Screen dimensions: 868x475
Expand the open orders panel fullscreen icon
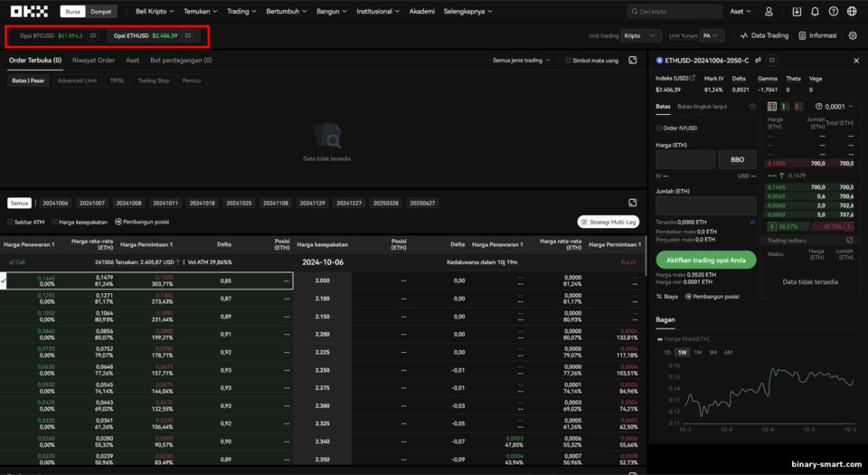(x=632, y=60)
